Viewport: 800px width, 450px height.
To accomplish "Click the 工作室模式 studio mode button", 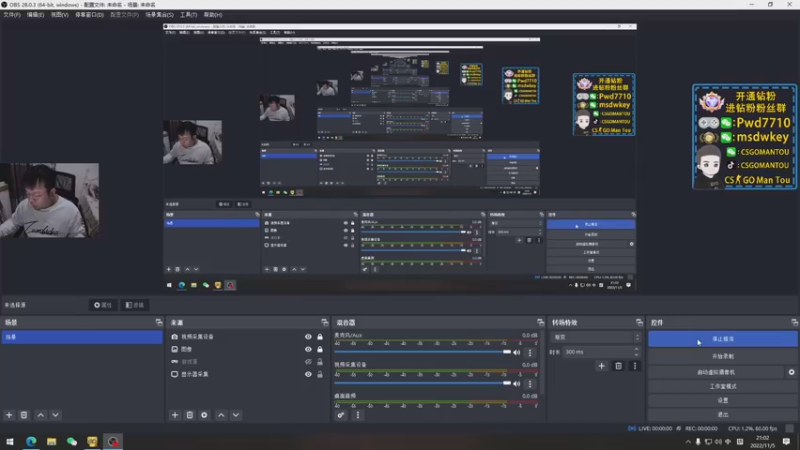I will pyautogui.click(x=723, y=386).
